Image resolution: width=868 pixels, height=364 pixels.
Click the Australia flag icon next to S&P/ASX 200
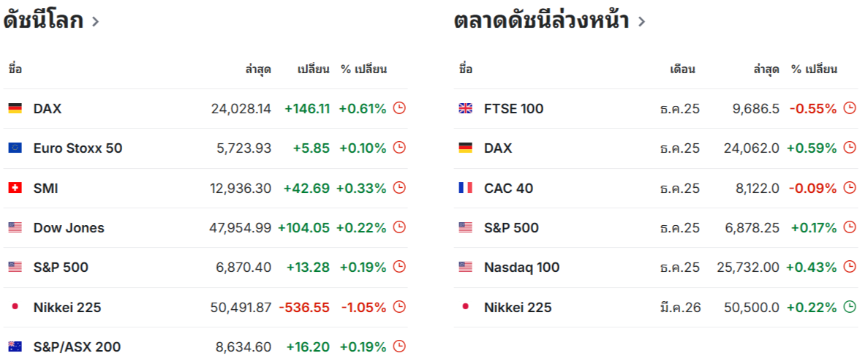[x=15, y=346]
